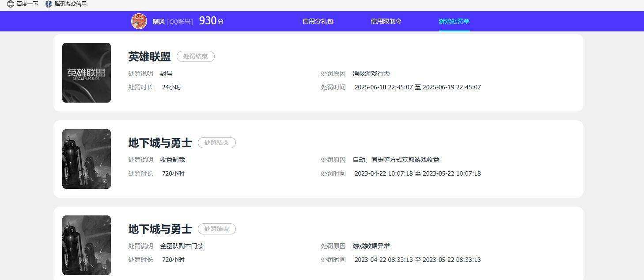Click the 930分 credit score

point(212,21)
